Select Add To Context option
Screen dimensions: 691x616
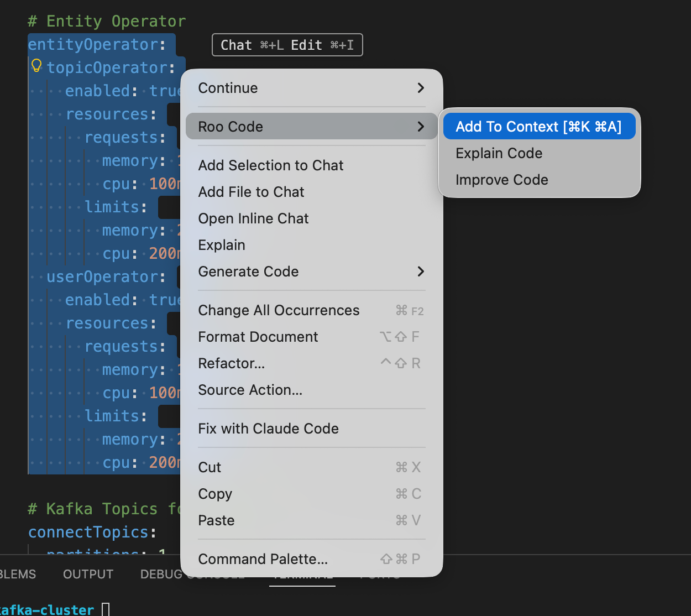pyautogui.click(x=538, y=127)
